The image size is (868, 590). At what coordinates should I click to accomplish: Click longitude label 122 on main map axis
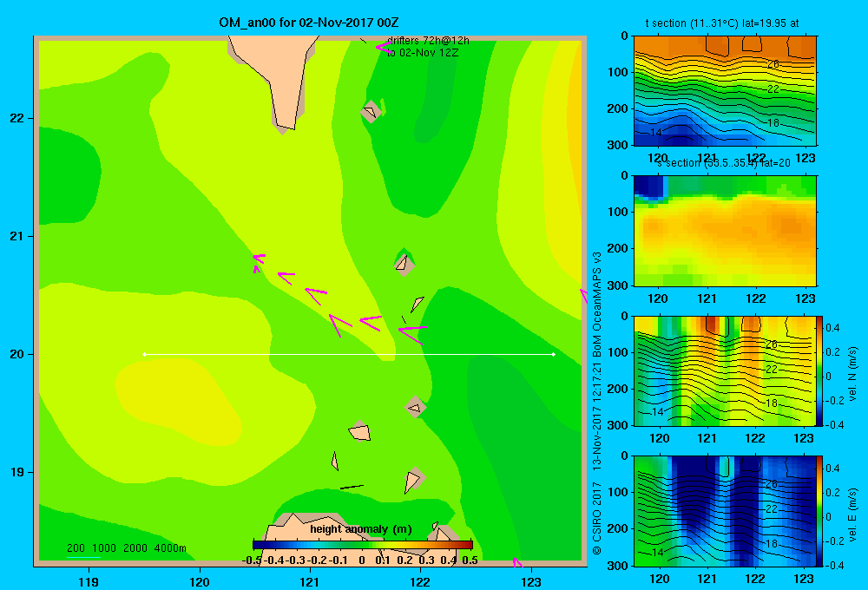point(421,581)
